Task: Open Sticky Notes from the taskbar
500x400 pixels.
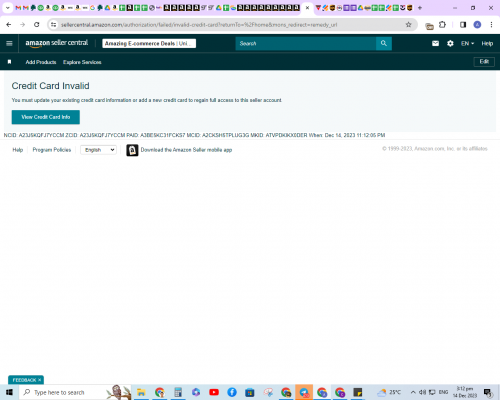Action: coord(358,392)
